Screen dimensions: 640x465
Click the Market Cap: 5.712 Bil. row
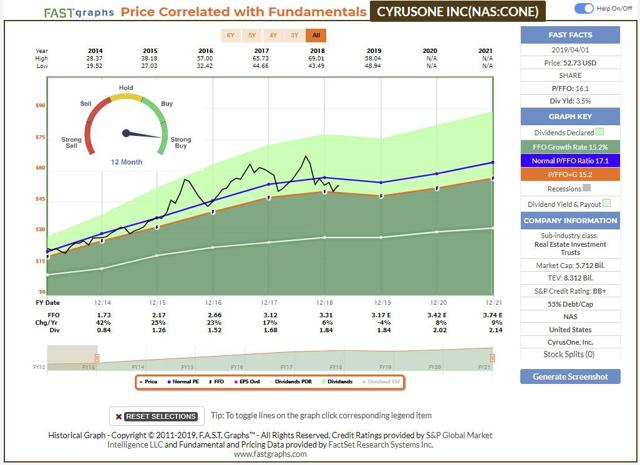(x=570, y=265)
